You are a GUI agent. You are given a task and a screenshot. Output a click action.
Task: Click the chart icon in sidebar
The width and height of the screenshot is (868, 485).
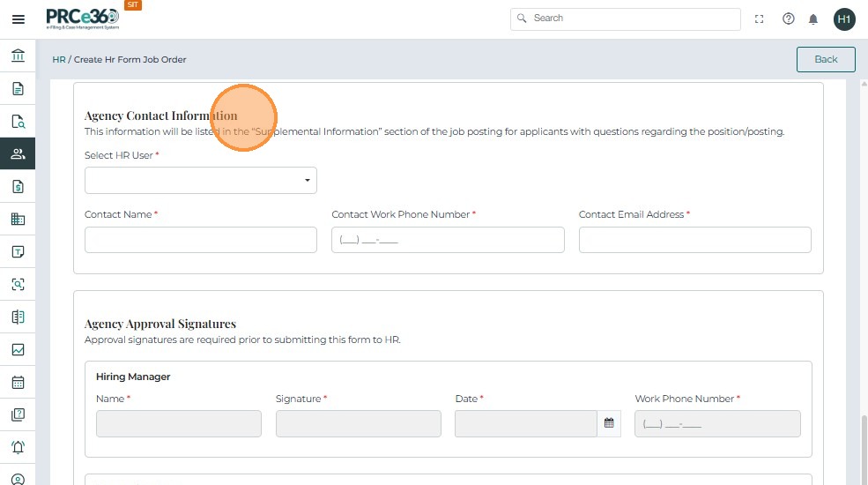18,349
